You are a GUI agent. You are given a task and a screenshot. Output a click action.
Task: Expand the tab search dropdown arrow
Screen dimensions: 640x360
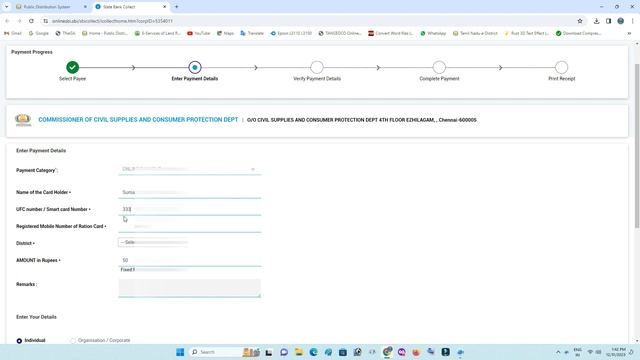coord(7,7)
